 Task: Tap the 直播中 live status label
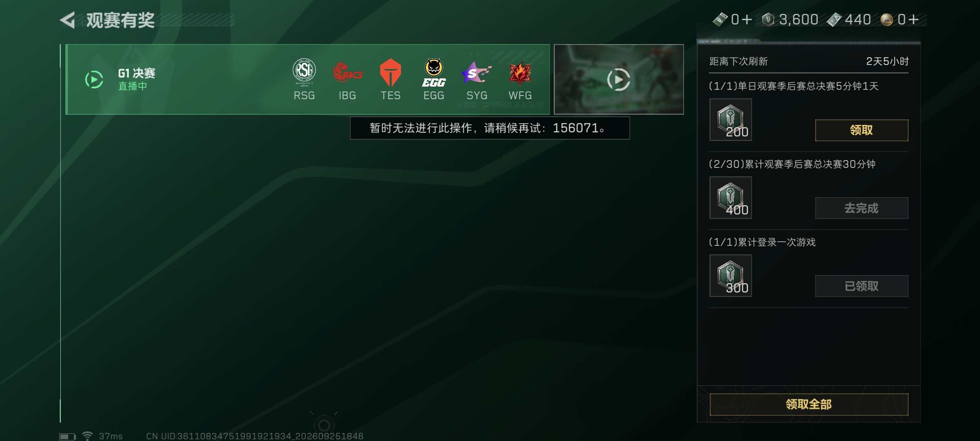tap(132, 86)
